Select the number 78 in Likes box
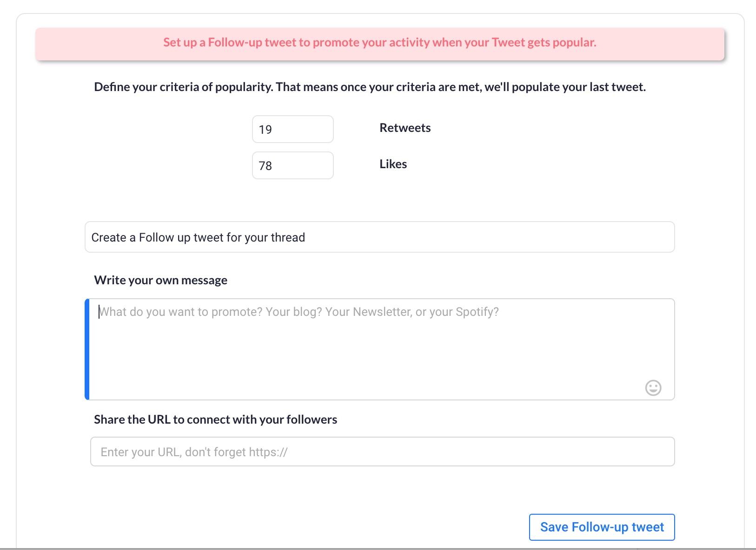 click(x=265, y=166)
